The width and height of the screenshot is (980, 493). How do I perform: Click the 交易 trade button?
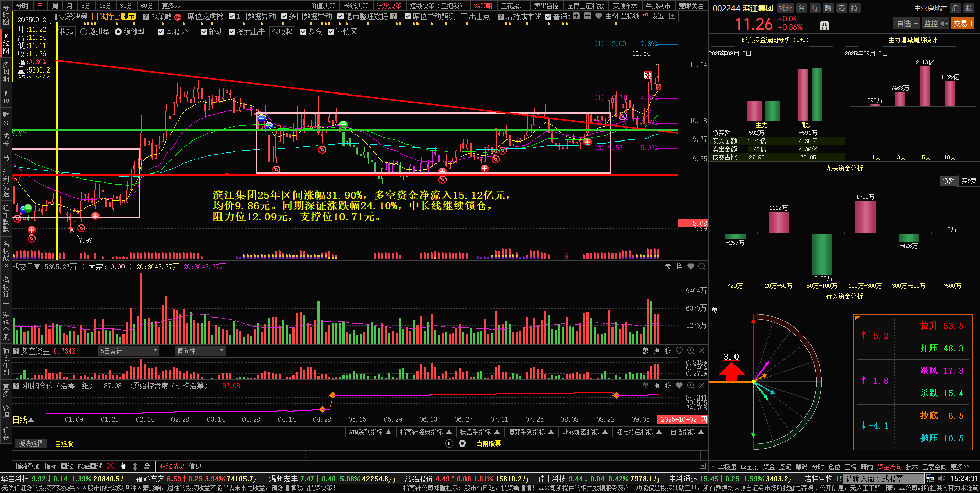[x=963, y=24]
